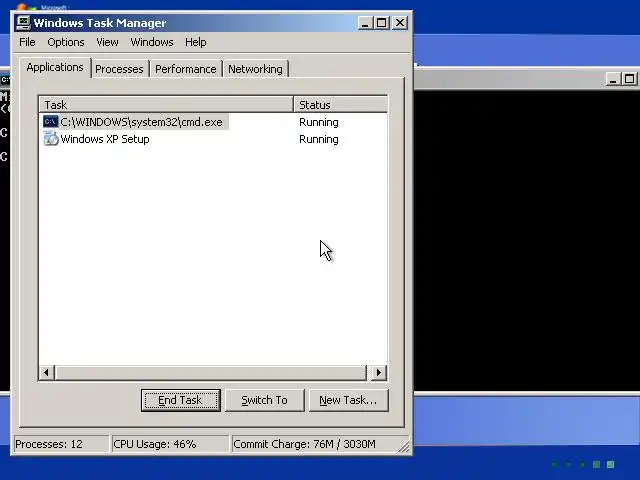Viewport: 640px width, 480px height.
Task: Select the Windows XP Setup task text
Action: [x=105, y=139]
